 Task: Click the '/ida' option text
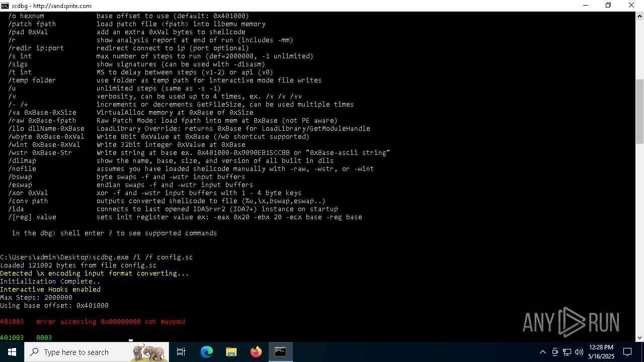(x=16, y=209)
